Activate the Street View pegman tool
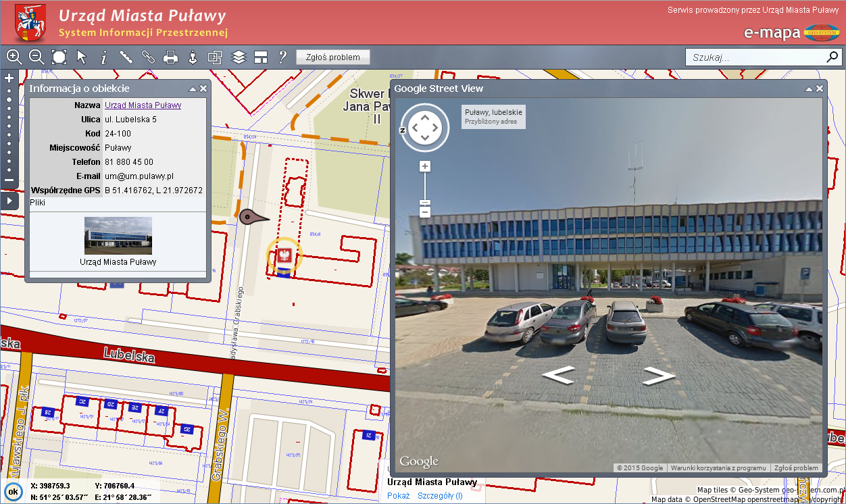The height and width of the screenshot is (504, 846). coord(193,57)
